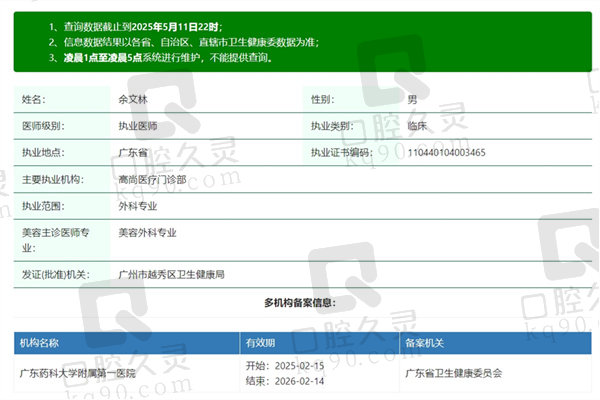Click the notice line about 信息数据结果
Viewport: 600px width, 400px height.
point(184,42)
